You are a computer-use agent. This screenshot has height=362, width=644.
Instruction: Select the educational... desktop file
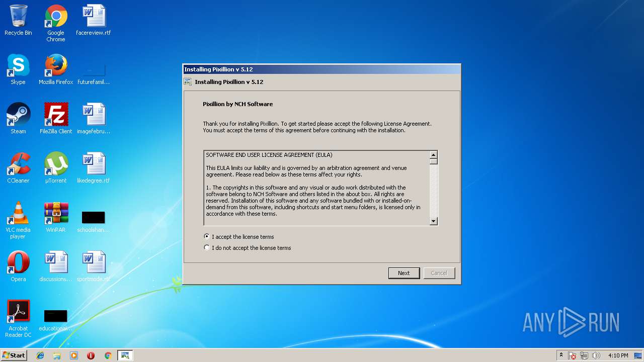coord(56,319)
